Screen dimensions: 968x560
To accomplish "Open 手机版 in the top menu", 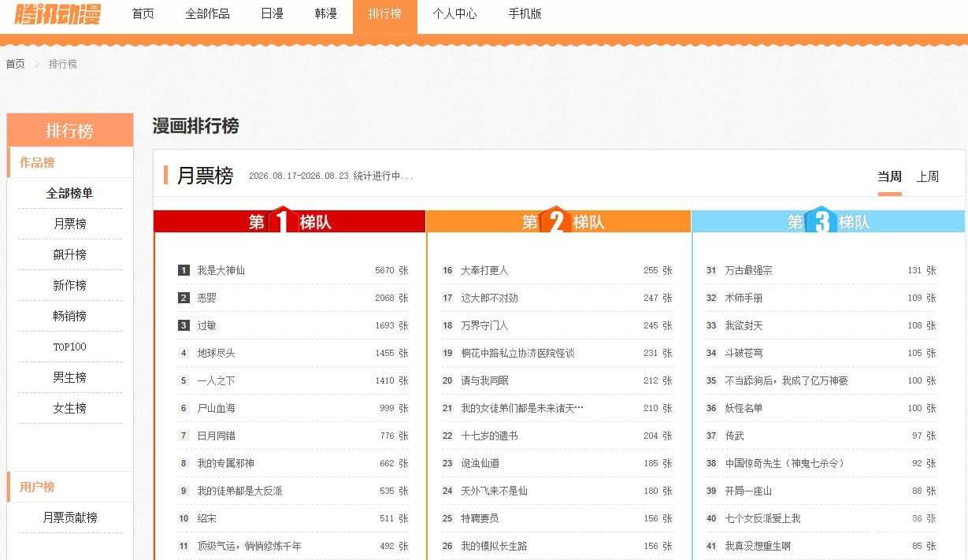I will tap(525, 14).
